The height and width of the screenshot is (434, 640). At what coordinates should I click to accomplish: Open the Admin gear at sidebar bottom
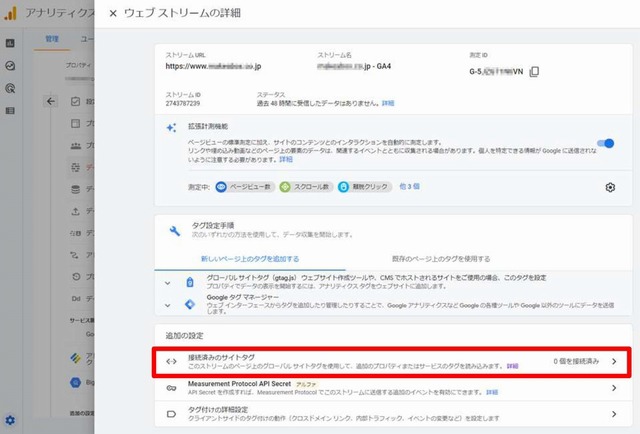(10, 420)
